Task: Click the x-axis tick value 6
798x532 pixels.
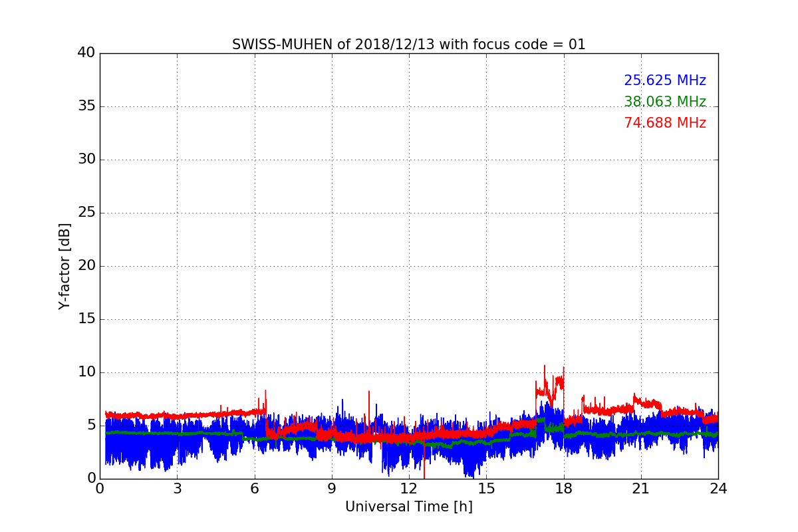Action: click(x=254, y=489)
